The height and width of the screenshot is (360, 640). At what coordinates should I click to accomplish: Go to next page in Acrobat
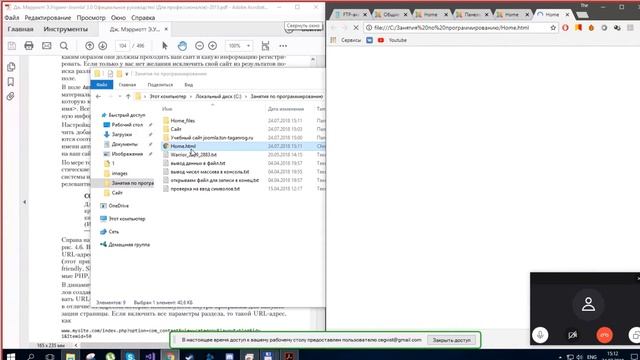tap(102, 46)
